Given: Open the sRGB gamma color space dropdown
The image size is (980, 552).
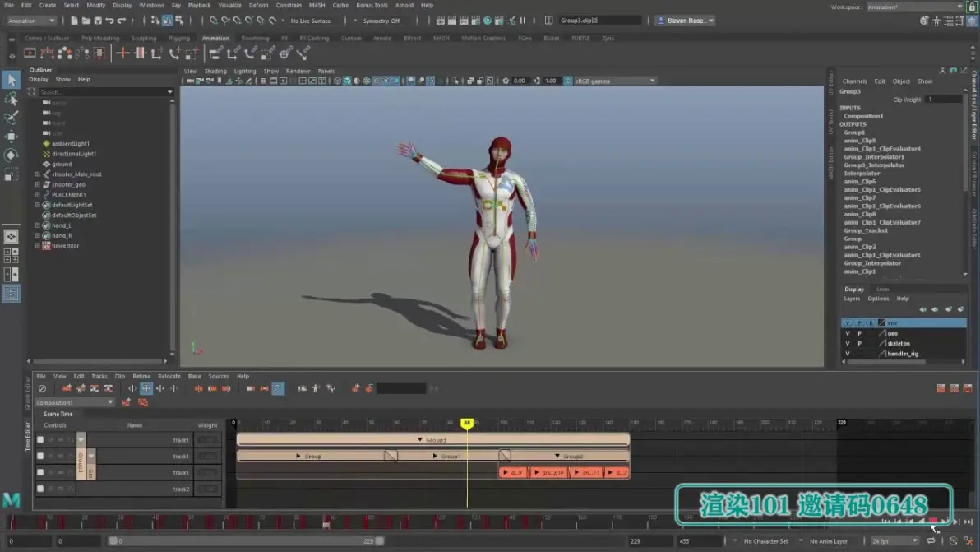Looking at the screenshot, I should (x=615, y=81).
